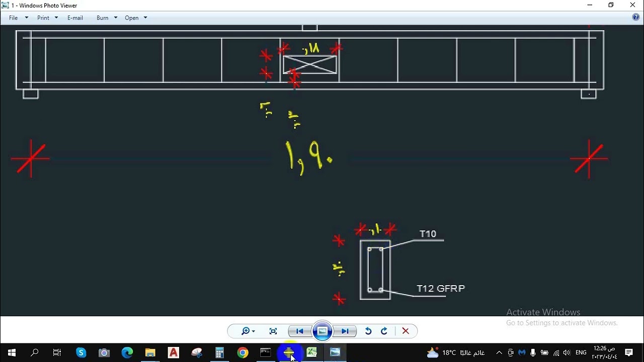
Task: Expand the Print dropdown arrow
Action: tap(56, 18)
